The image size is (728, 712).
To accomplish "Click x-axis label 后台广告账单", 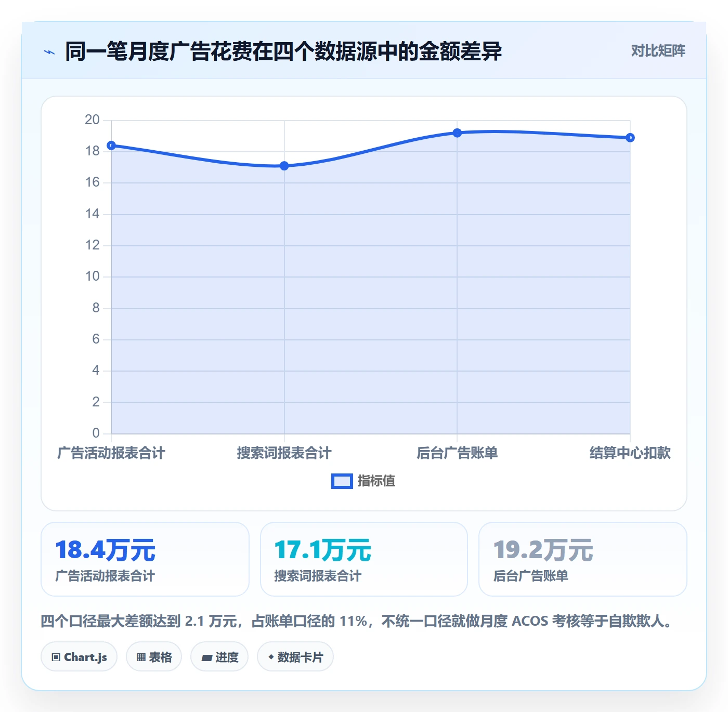I will pos(457,453).
